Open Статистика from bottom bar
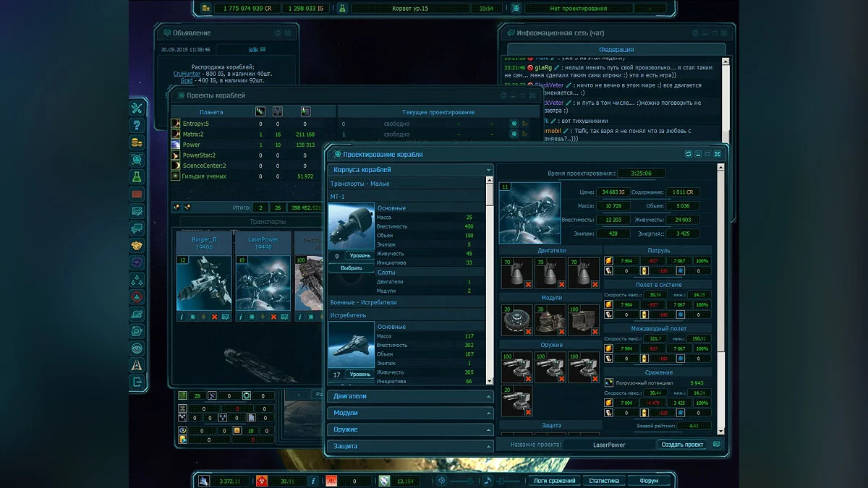Image resolution: width=868 pixels, height=488 pixels. [x=604, y=480]
